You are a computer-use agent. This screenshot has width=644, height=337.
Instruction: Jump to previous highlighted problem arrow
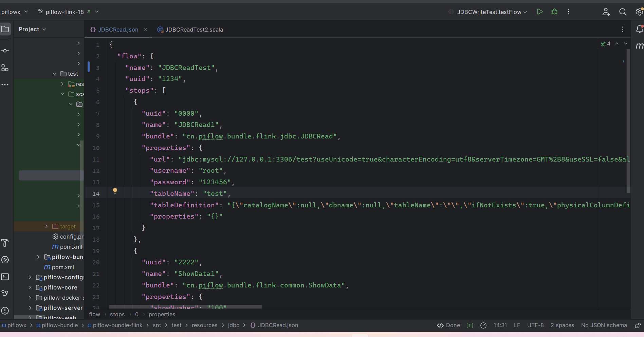pyautogui.click(x=617, y=44)
